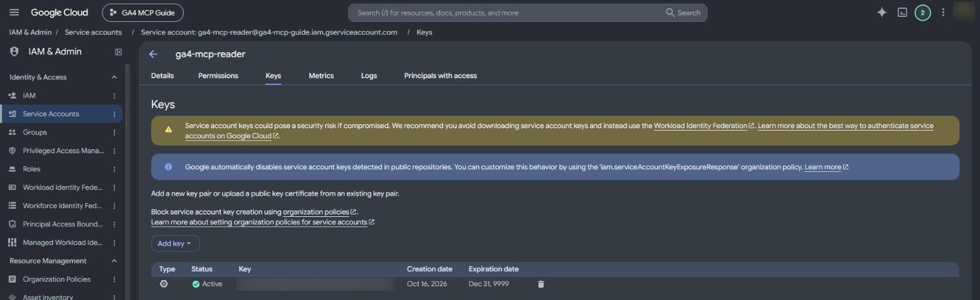Click the Search button in search bar
This screenshot has width=980, height=300.
(683, 12)
